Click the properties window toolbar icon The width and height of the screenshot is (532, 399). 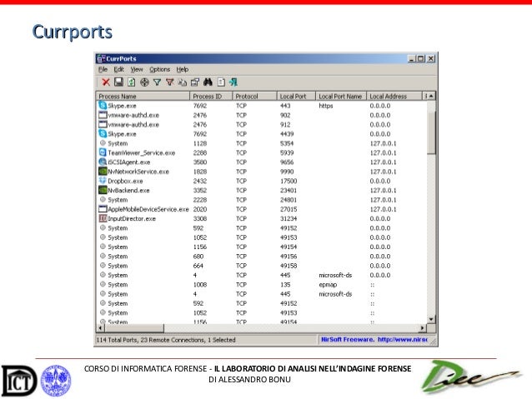tap(195, 82)
